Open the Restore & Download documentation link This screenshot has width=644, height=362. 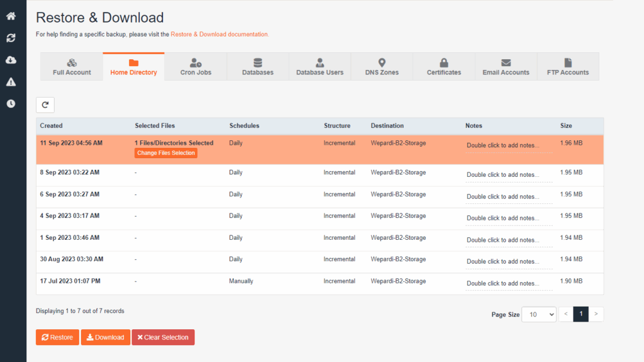coord(219,34)
